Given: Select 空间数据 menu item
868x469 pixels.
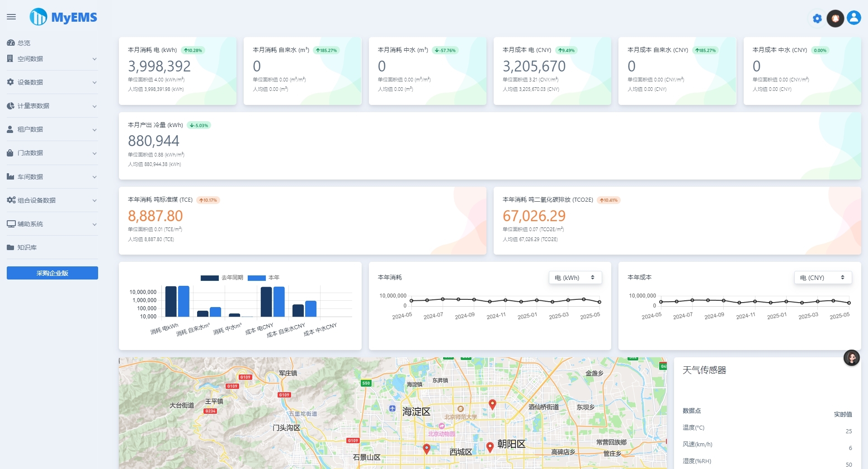Looking at the screenshot, I should click(30, 59).
